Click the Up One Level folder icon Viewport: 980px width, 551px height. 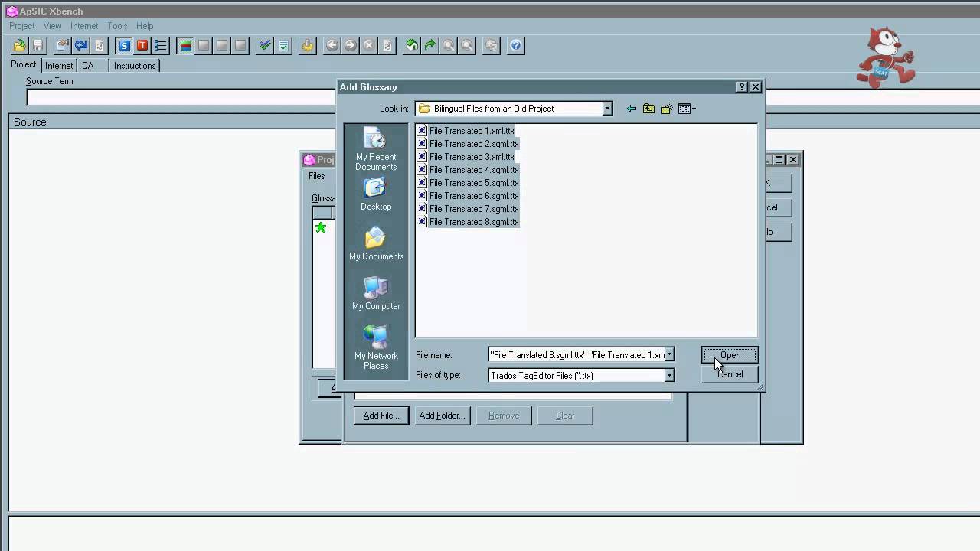648,109
